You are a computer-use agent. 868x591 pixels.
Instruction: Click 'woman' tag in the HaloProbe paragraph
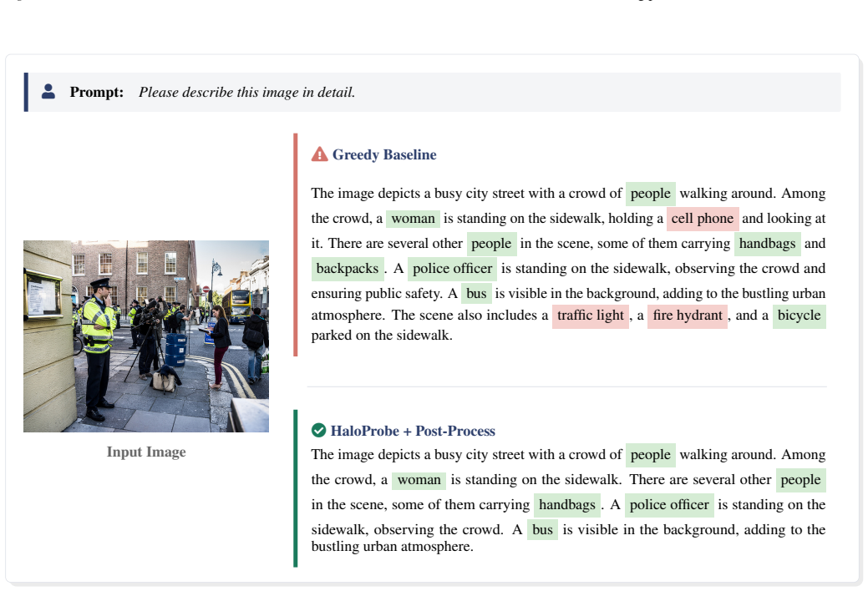[419, 480]
